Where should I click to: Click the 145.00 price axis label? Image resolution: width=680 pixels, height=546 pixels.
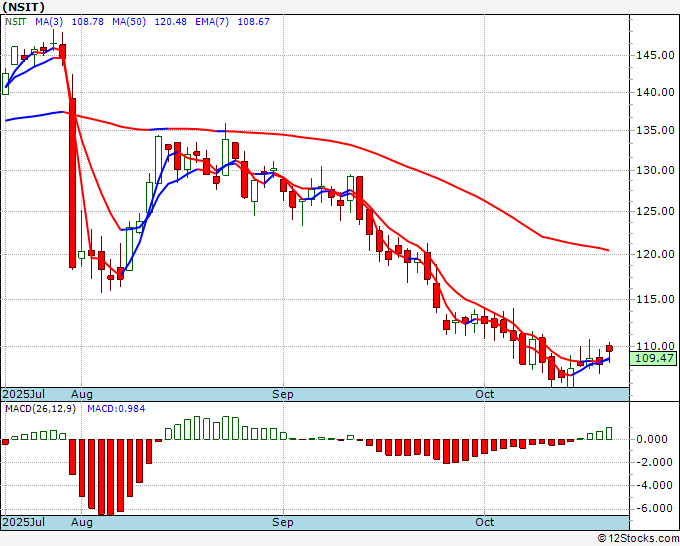point(655,55)
